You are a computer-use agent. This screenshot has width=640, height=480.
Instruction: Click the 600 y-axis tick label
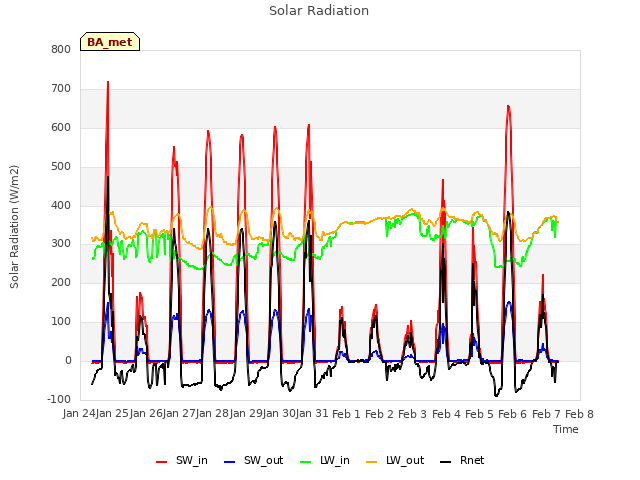click(x=61, y=127)
